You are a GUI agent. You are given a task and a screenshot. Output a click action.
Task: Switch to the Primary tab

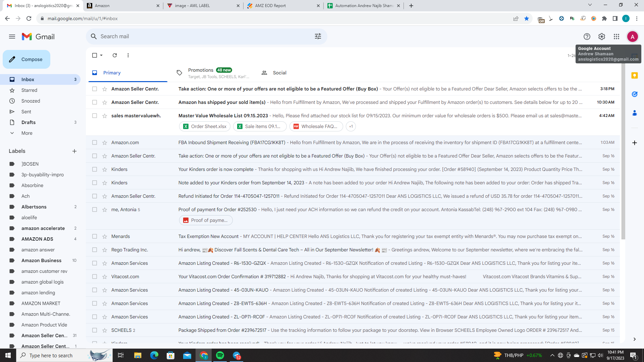[128, 73]
